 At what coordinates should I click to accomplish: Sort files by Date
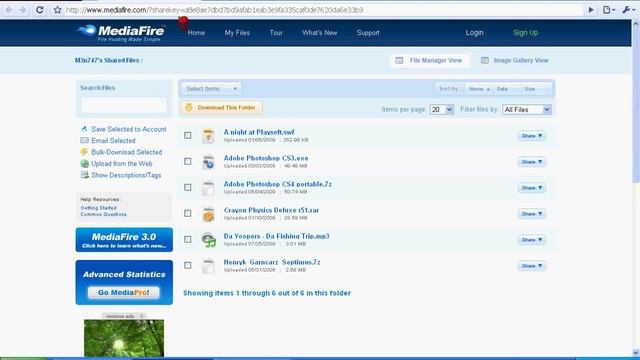point(502,89)
